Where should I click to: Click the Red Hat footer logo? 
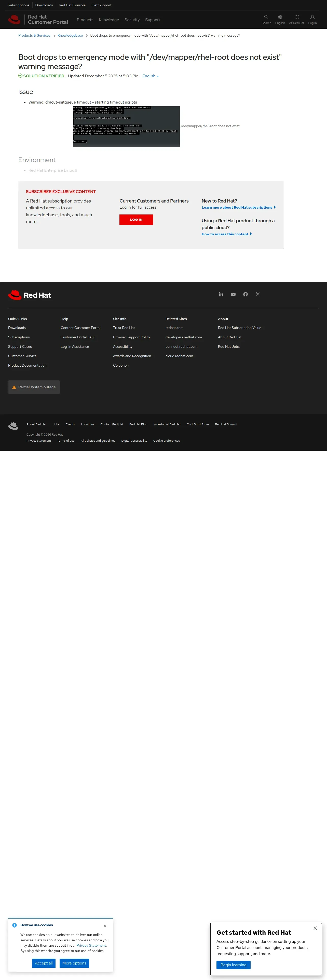(30, 295)
